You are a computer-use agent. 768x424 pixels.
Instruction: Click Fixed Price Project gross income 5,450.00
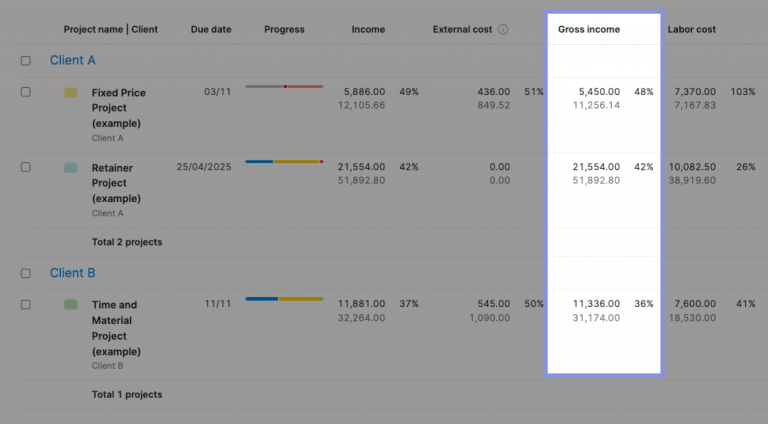(598, 92)
